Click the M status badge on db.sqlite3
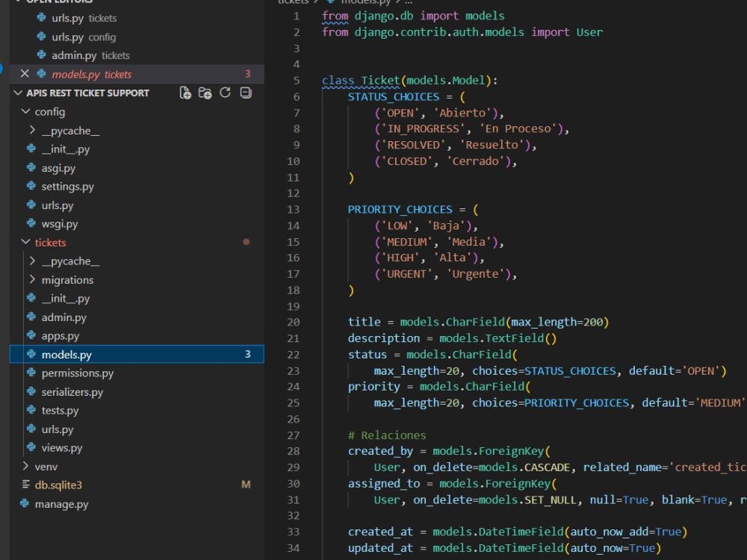This screenshot has height=560, width=747. click(246, 485)
